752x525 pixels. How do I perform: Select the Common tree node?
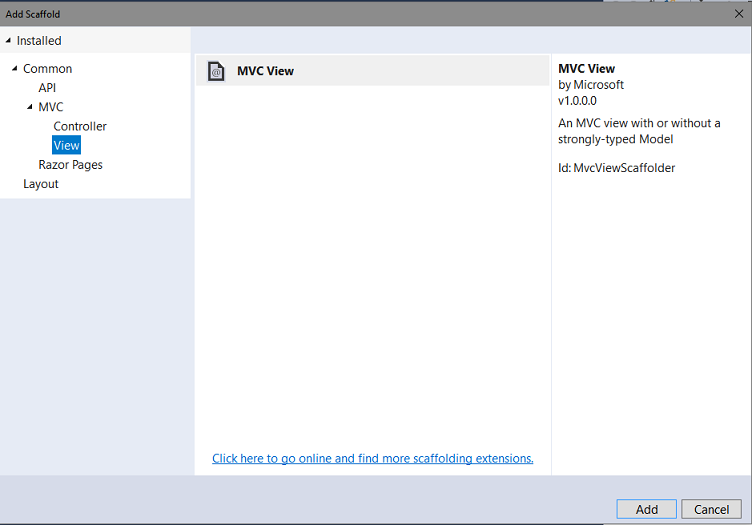pyautogui.click(x=47, y=69)
